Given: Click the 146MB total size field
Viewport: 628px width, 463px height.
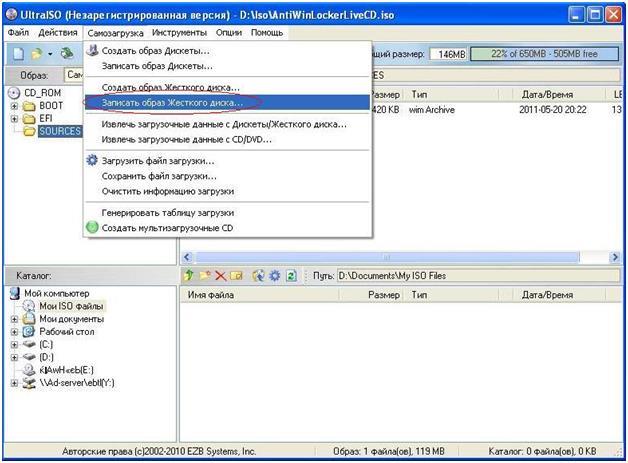Looking at the screenshot, I should [448, 54].
